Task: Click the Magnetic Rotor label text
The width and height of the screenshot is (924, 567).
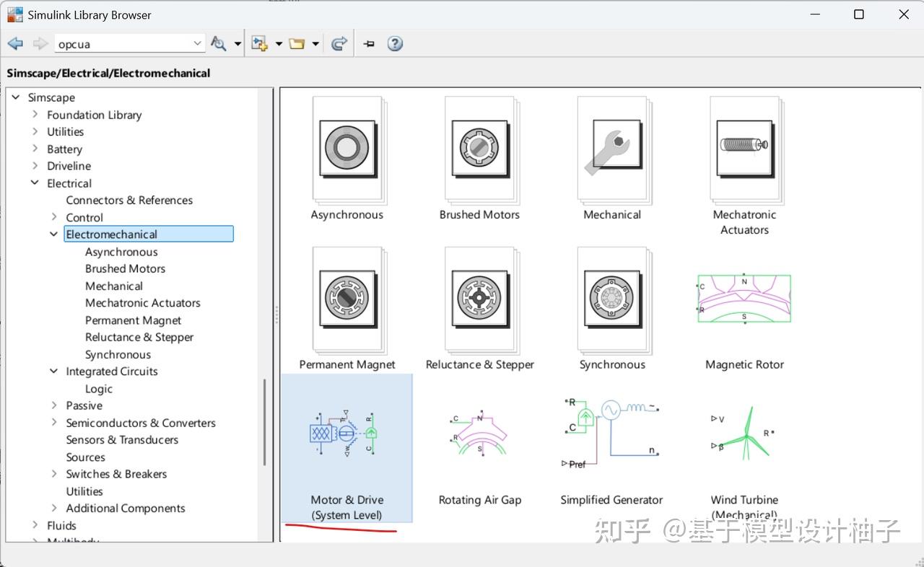Action: pos(744,364)
